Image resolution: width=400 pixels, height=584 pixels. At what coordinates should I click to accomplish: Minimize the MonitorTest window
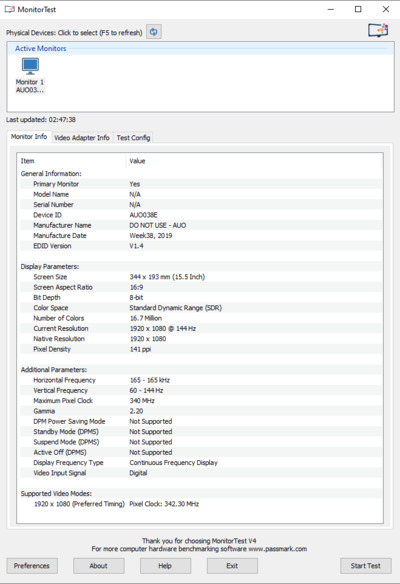click(331, 9)
